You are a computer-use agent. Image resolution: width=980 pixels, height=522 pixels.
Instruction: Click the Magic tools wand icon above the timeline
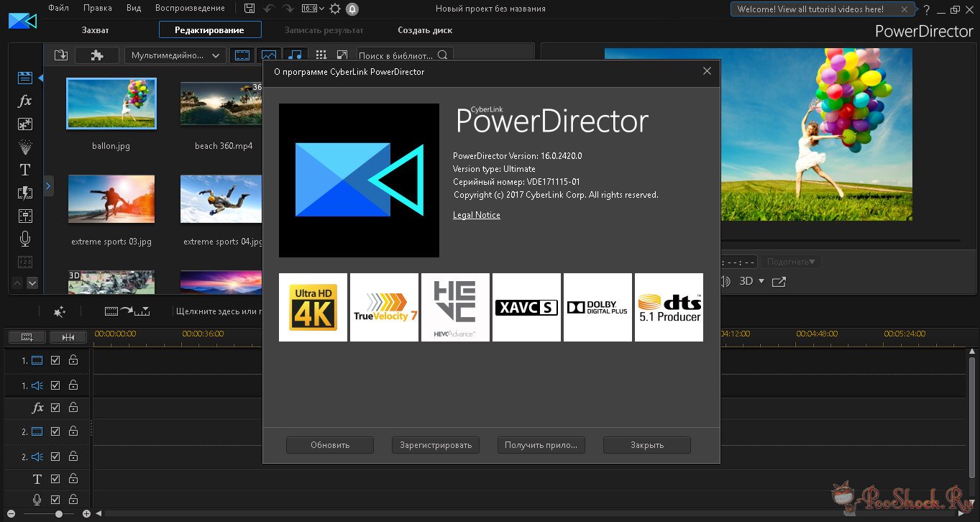[x=60, y=311]
